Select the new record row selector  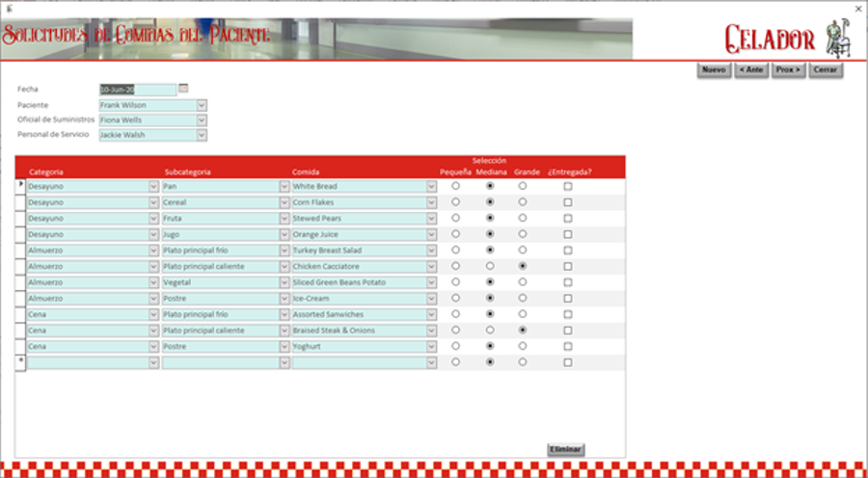(x=20, y=363)
